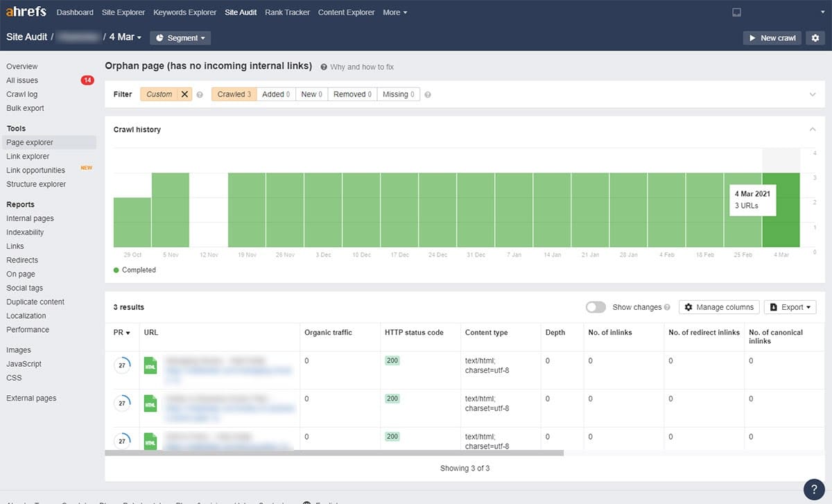Viewport: 832px width, 504px height.
Task: Click the 5 Nov bar in crawl history
Action: pos(171,209)
